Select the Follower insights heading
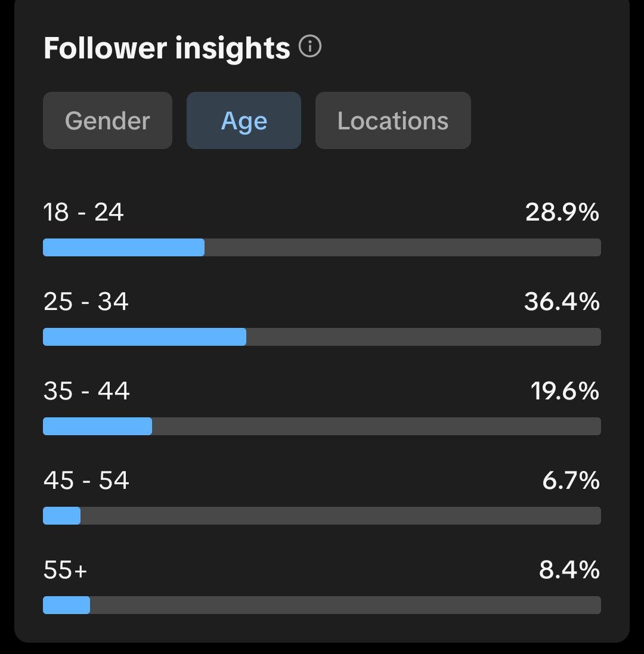 coord(166,48)
